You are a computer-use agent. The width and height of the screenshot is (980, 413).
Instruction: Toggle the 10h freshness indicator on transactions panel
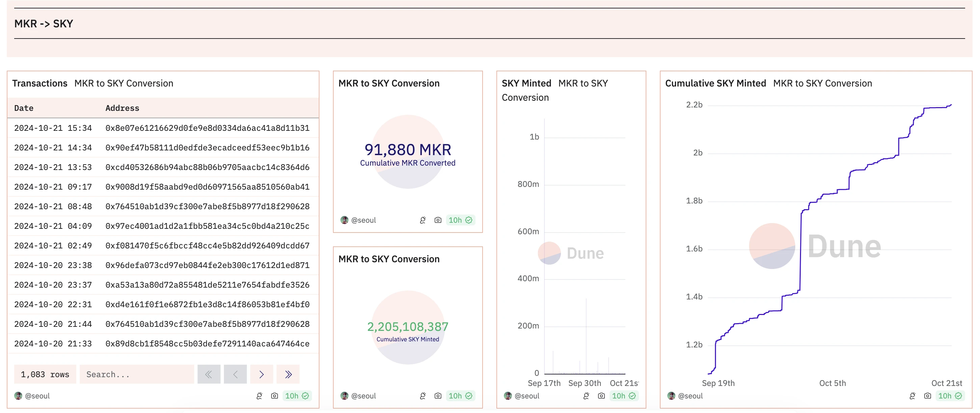[x=297, y=395]
